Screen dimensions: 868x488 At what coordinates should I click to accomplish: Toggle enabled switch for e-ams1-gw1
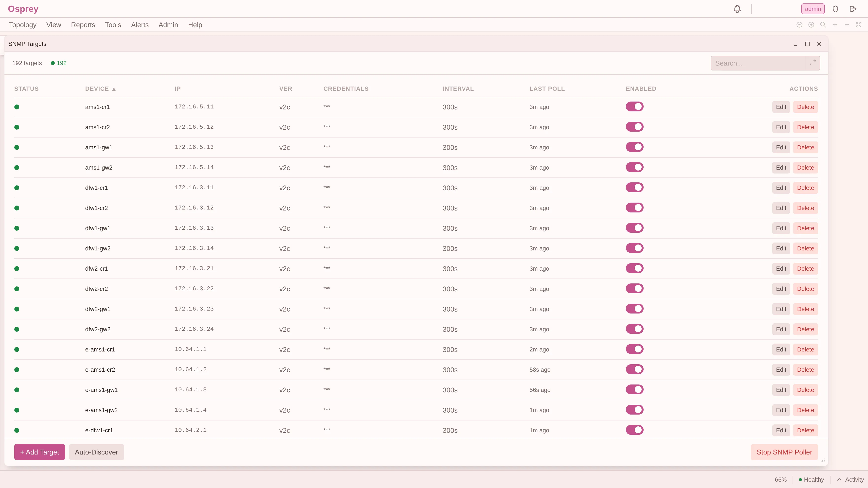634,390
